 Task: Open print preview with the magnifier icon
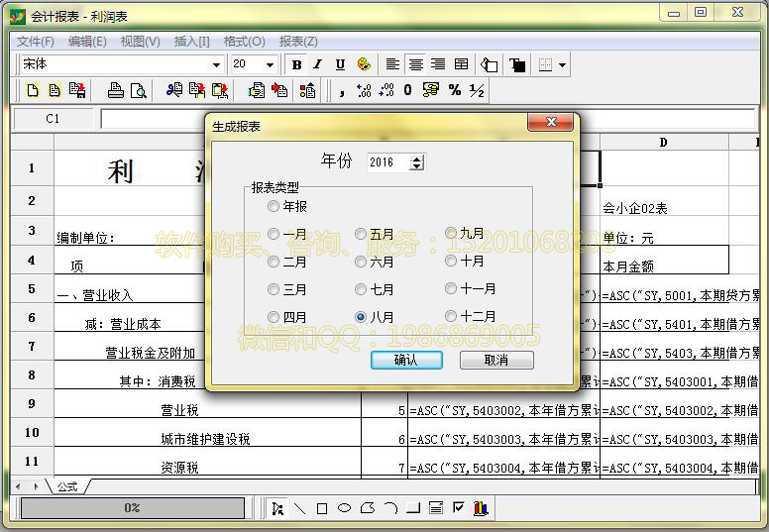coord(138,90)
